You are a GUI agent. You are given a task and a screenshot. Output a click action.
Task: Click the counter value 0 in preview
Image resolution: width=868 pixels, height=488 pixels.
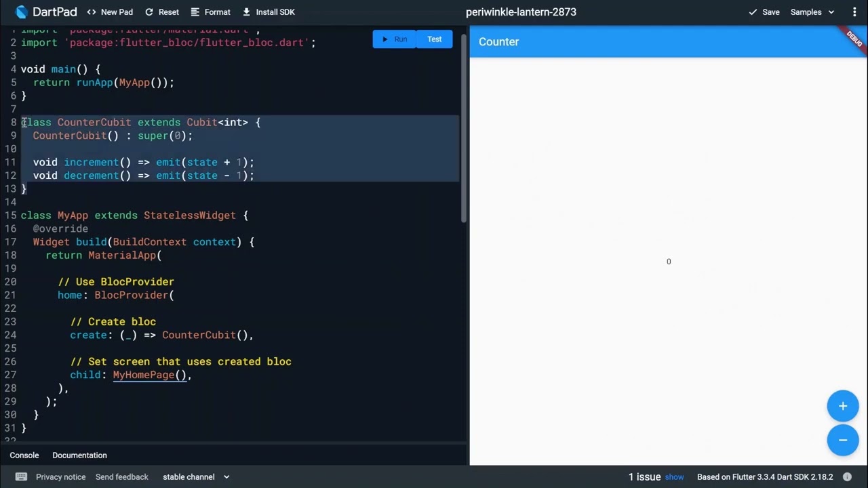coord(669,262)
